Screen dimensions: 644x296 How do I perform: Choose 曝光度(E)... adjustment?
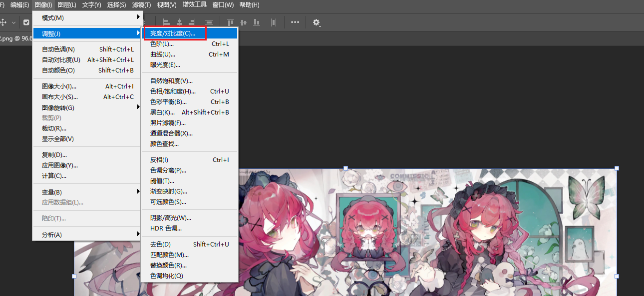pos(190,65)
